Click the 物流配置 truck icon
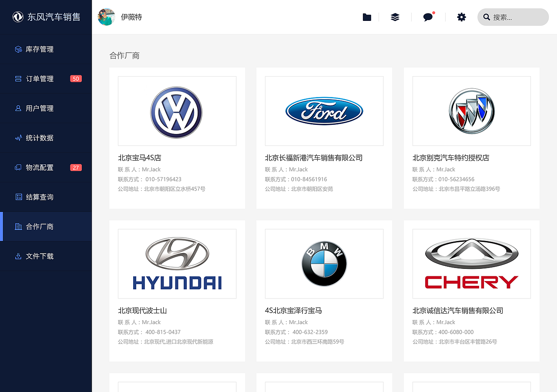 (x=18, y=168)
